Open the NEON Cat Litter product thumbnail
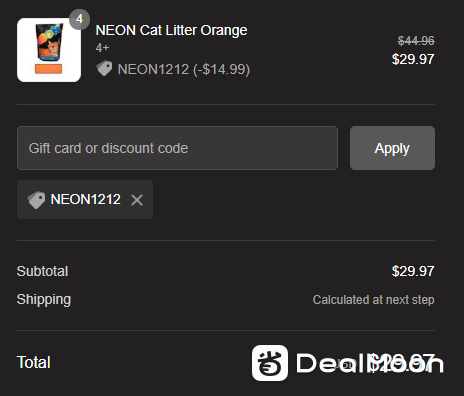The image size is (464, 396). [x=49, y=50]
